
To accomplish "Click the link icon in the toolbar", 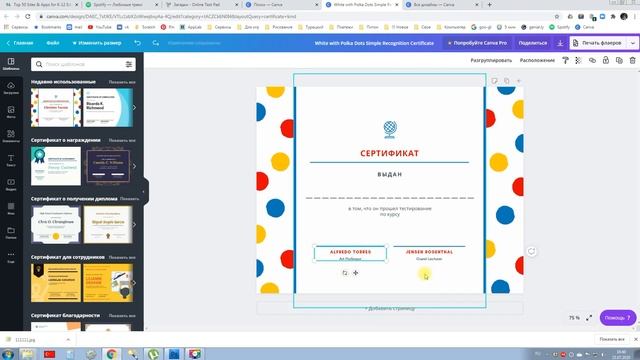I will point(592,60).
